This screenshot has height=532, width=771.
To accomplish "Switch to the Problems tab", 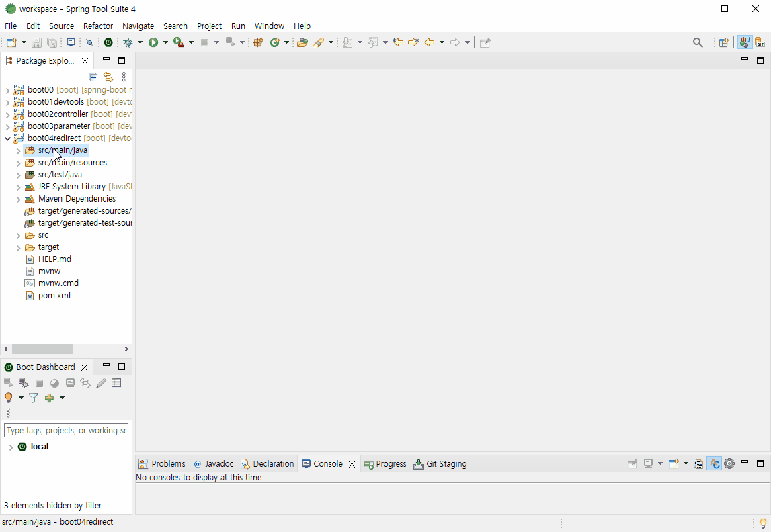I will pyautogui.click(x=162, y=463).
